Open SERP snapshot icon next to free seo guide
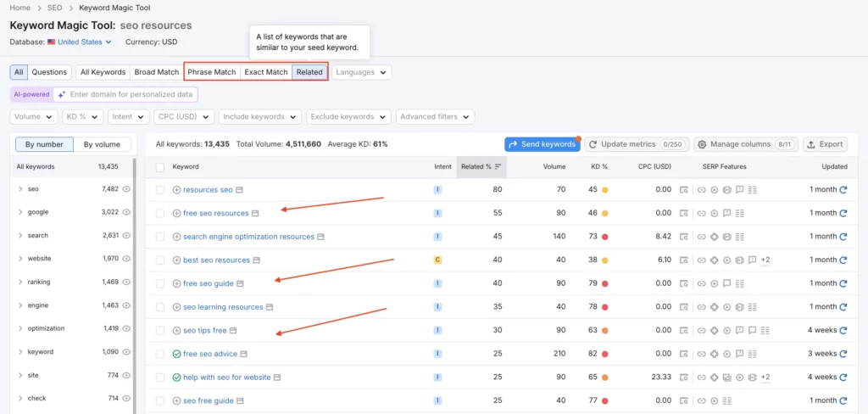The width and height of the screenshot is (868, 414). point(240,283)
